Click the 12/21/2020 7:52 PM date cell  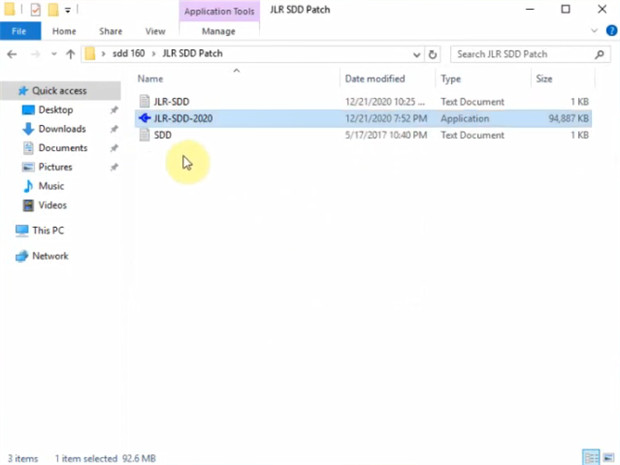(386, 118)
